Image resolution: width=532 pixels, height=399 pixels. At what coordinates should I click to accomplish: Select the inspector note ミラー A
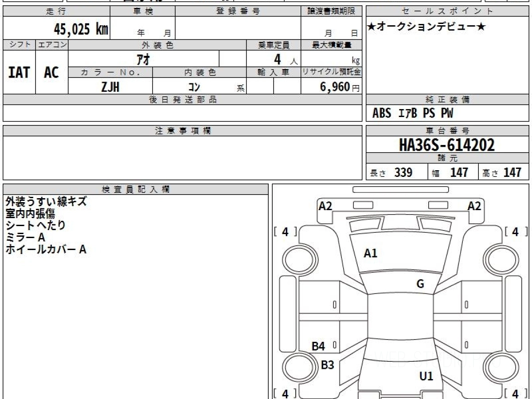[26, 237]
